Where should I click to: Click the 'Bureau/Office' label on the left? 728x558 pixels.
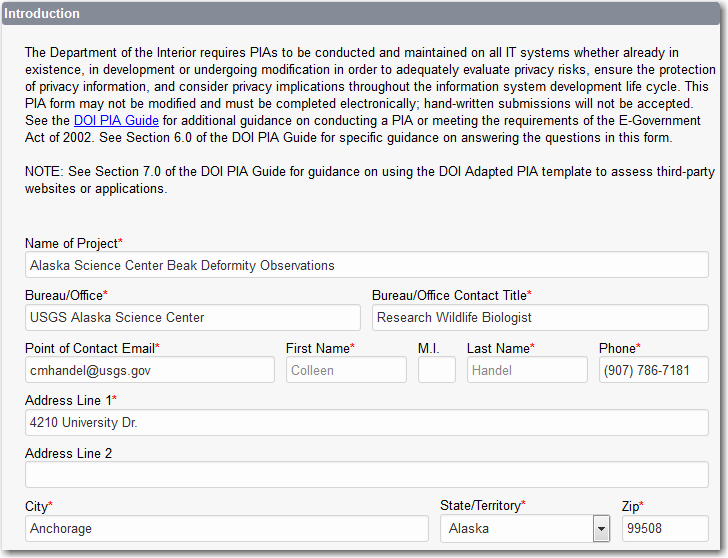(x=66, y=295)
